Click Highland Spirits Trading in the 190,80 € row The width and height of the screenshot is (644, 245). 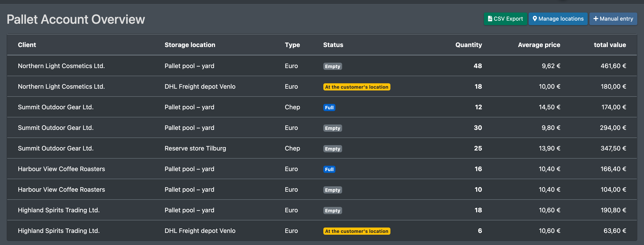coord(59,210)
